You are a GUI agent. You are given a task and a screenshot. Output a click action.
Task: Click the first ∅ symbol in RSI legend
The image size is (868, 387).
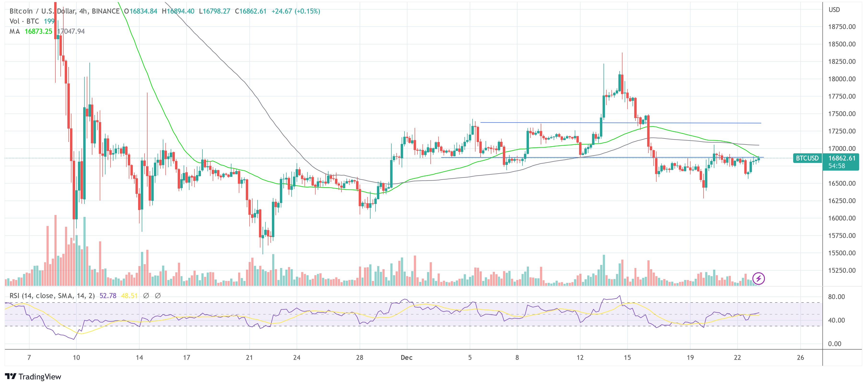(x=146, y=296)
